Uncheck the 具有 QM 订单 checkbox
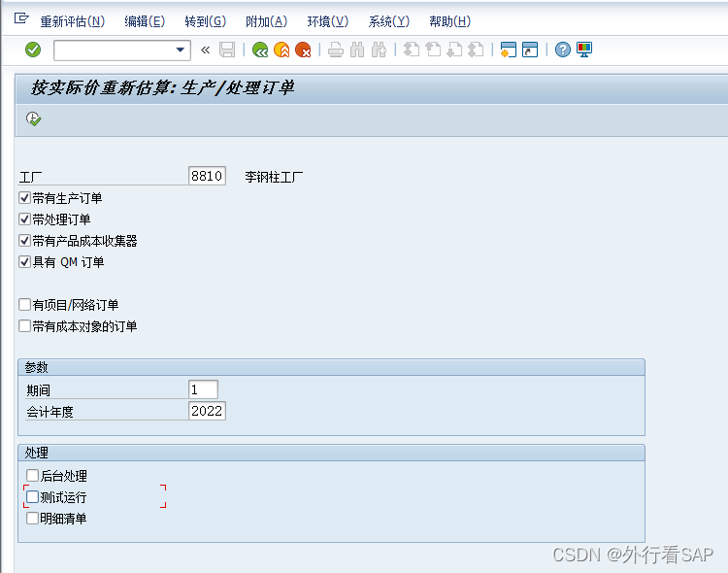This screenshot has height=573, width=728. click(24, 262)
